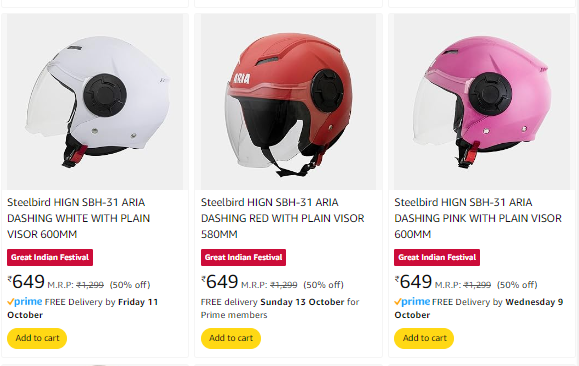
Task: Open the red ARIA helmet image
Action: coord(288,102)
